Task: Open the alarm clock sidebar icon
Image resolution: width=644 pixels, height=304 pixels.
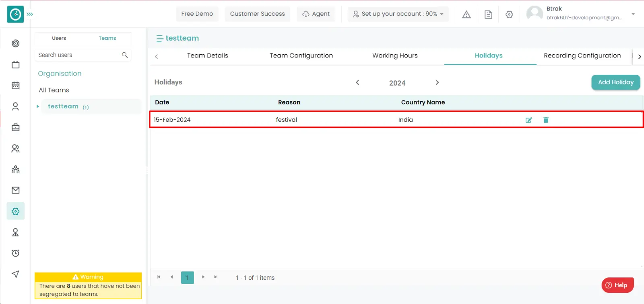Action: tap(16, 253)
